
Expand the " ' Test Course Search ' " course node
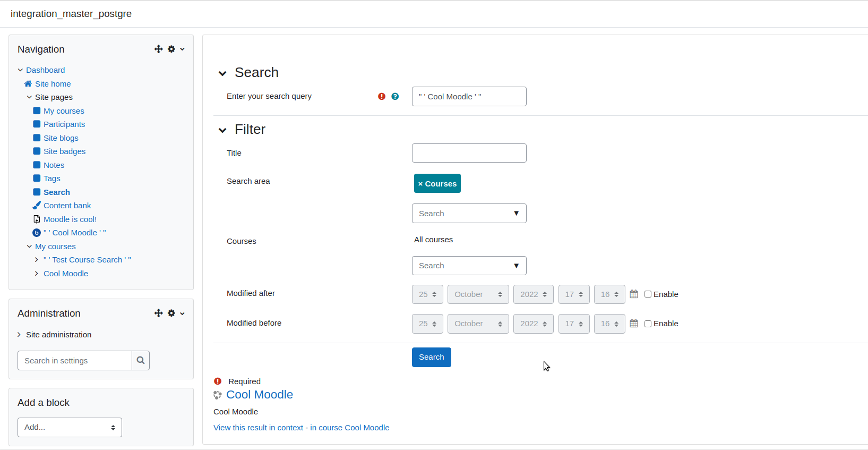click(x=36, y=259)
